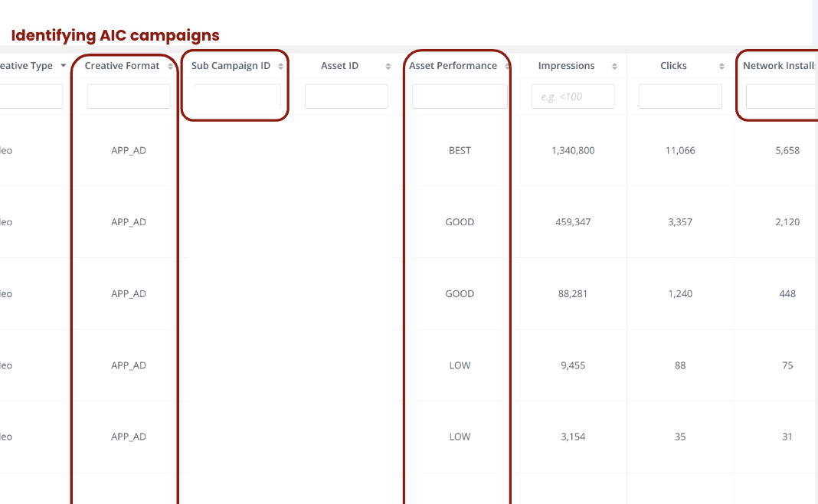Click the Creative Format filter box
The image size is (818, 504).
[129, 97]
